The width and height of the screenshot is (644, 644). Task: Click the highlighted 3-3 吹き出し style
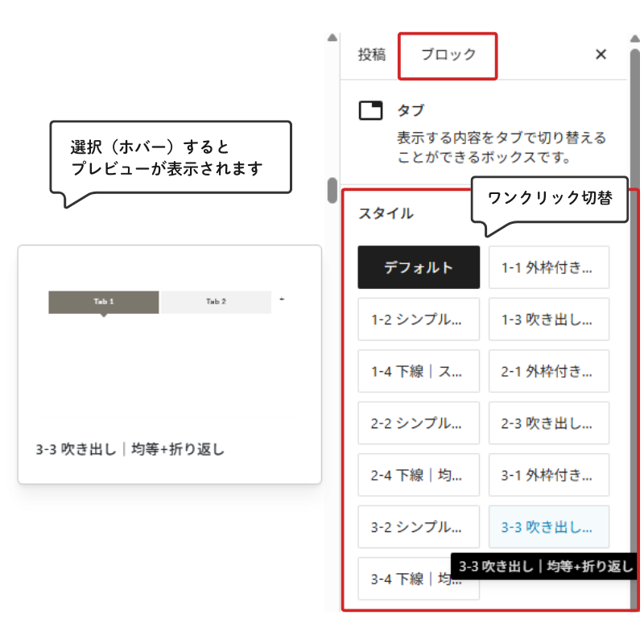point(549,527)
